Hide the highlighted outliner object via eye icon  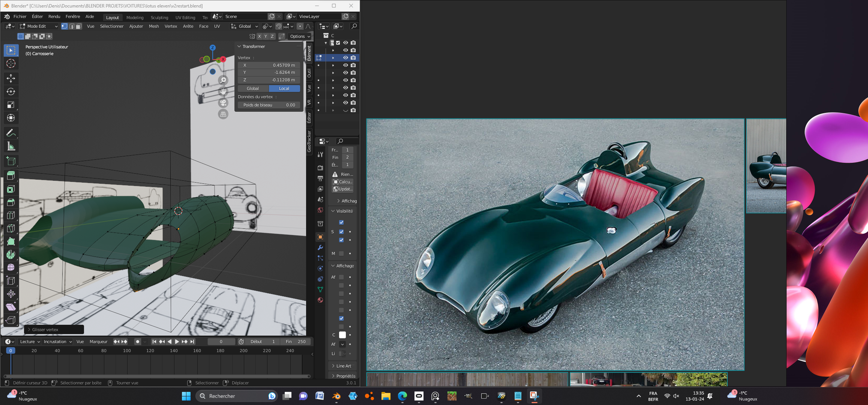(x=345, y=58)
